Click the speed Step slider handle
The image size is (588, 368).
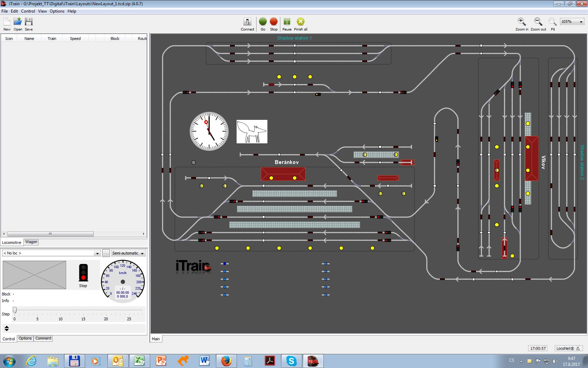click(15, 310)
